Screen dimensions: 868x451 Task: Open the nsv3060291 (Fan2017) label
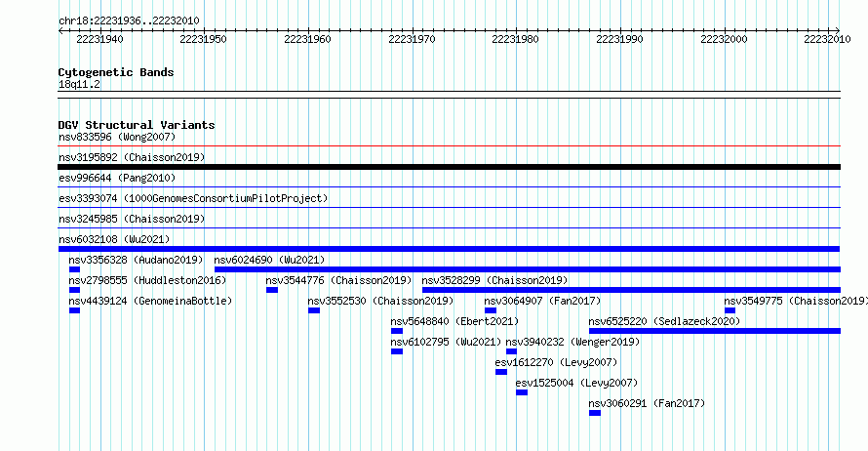647,403
